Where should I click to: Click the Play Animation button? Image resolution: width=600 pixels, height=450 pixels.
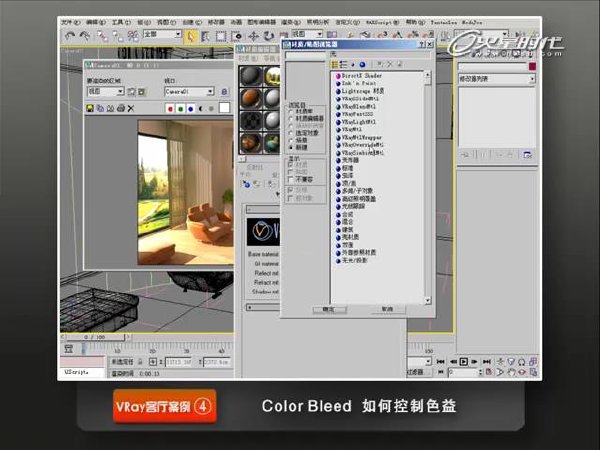[x=463, y=361]
